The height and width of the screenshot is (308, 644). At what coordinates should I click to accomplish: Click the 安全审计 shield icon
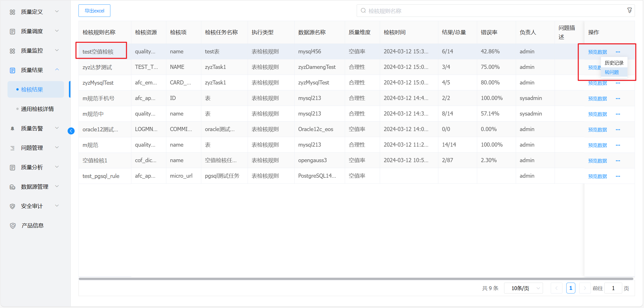[x=12, y=206]
